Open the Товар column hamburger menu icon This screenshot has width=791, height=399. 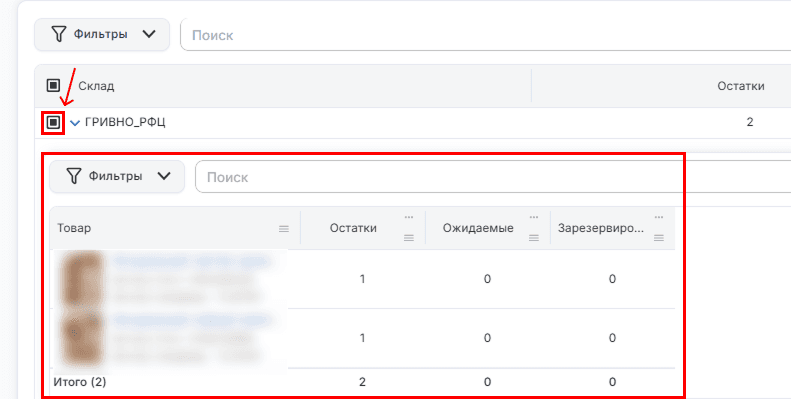pos(284,229)
